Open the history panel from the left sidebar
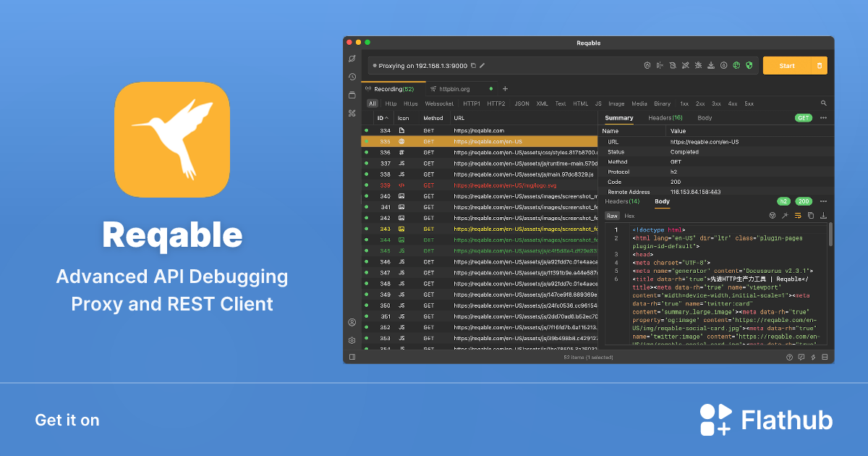 tap(352, 76)
